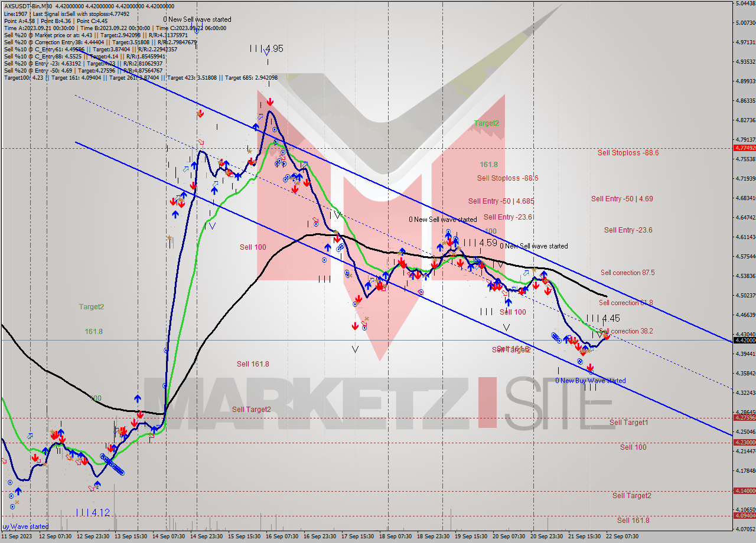Click the '22 Sep 07:30' time axis label
The image size is (756, 543).
(621, 537)
